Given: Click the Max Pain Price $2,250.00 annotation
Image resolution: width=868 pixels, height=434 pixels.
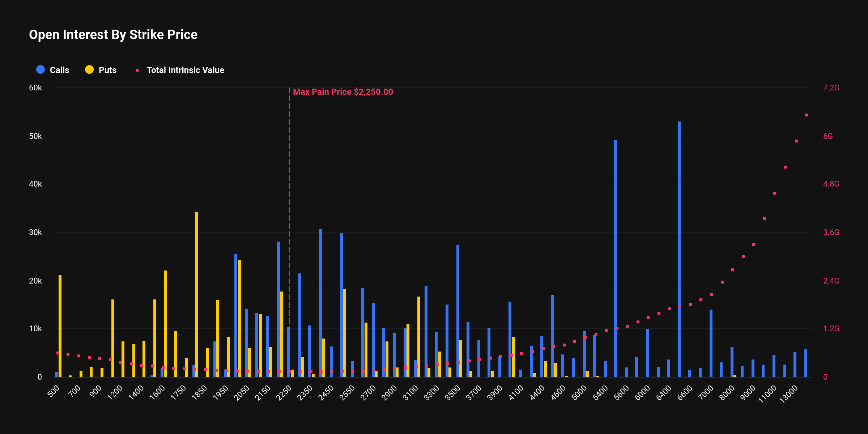Looking at the screenshot, I should pyautogui.click(x=343, y=92).
